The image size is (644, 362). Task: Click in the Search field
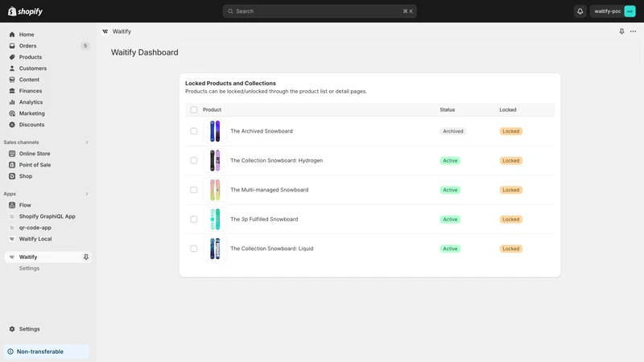[x=320, y=11]
